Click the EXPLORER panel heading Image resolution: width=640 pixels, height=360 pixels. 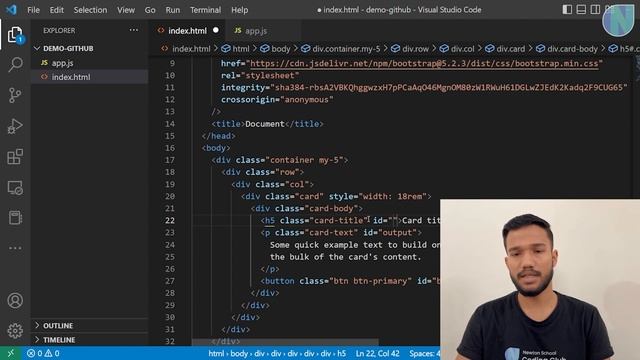tap(59, 31)
